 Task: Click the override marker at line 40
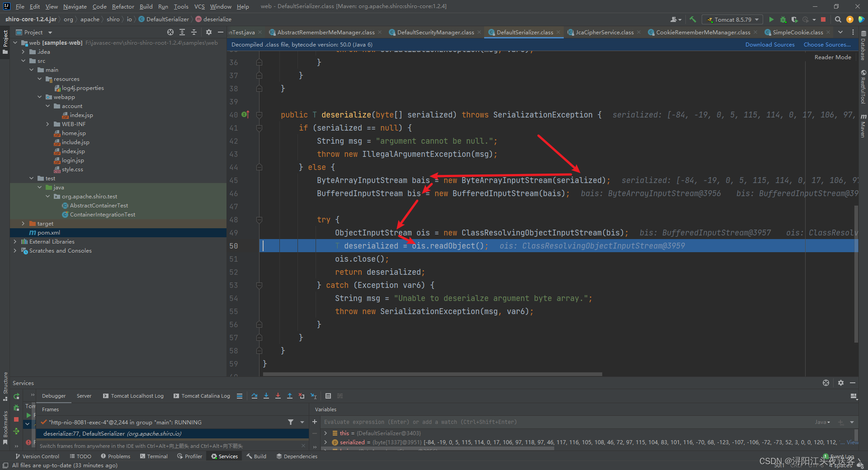coord(245,114)
